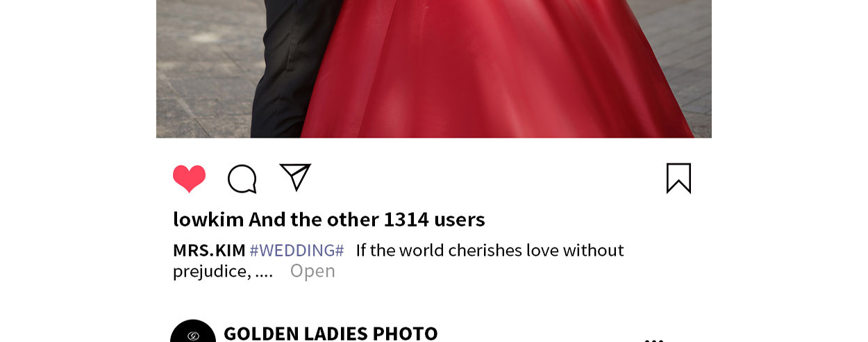Save the post using the bookmark icon
The image size is (868, 342).
pos(678,178)
